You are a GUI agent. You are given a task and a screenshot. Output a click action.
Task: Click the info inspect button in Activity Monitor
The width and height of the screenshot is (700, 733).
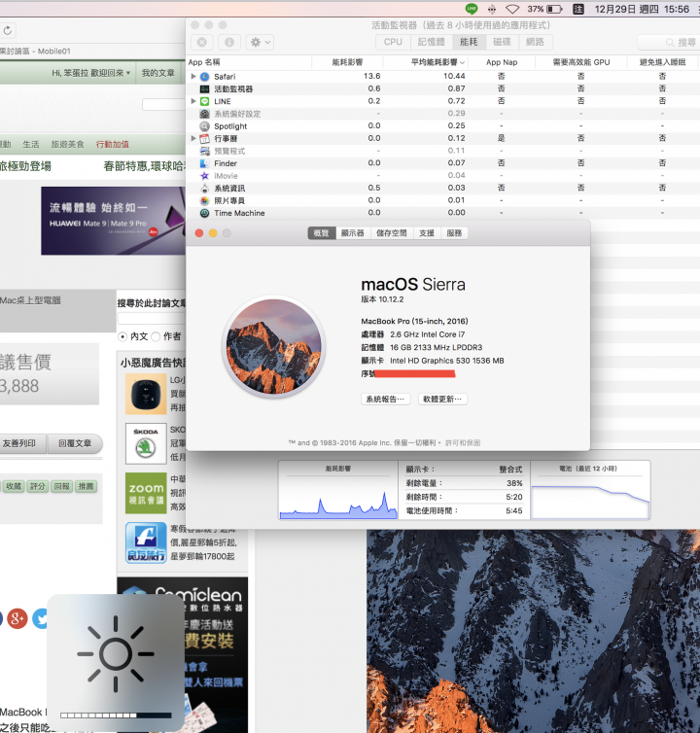point(229,42)
